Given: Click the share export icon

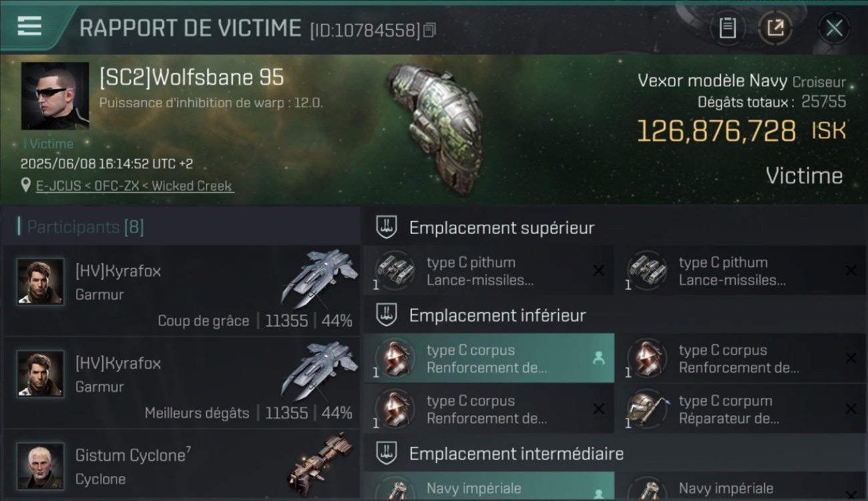Looking at the screenshot, I should (x=775, y=28).
